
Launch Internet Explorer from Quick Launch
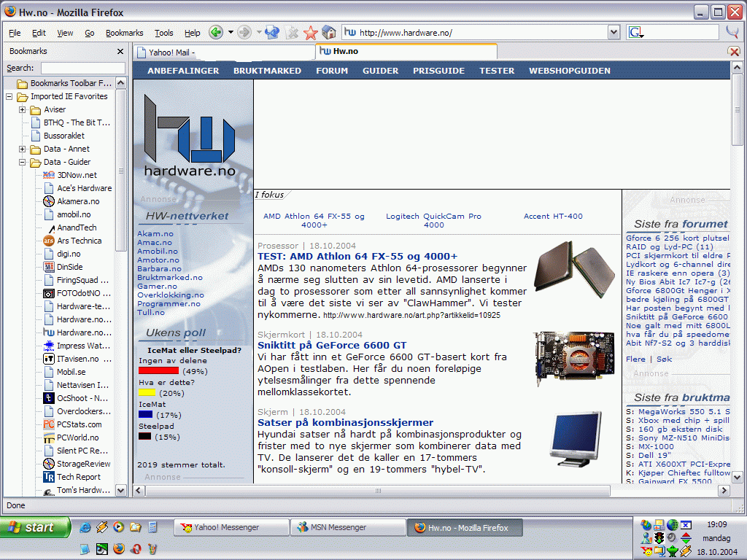[x=85, y=527]
